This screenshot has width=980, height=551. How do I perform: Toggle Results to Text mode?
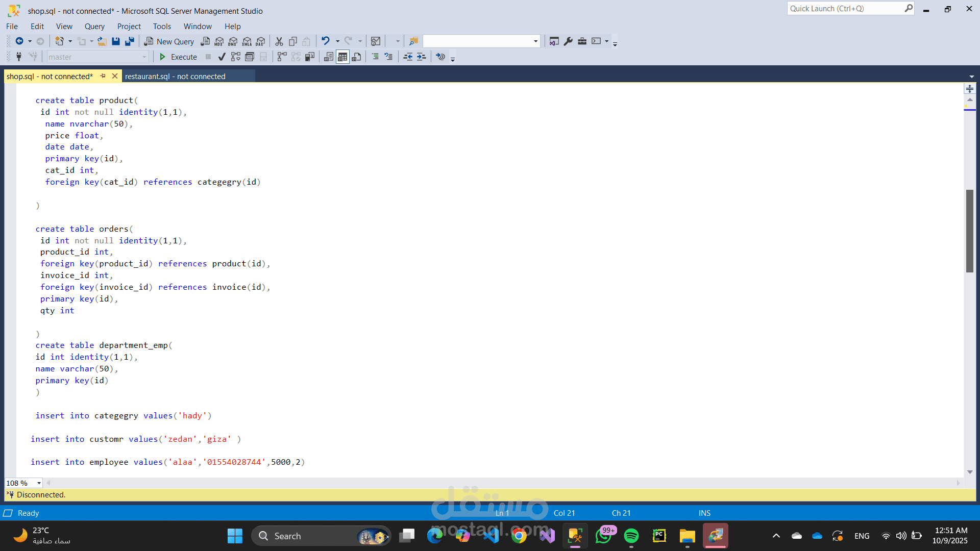(329, 57)
